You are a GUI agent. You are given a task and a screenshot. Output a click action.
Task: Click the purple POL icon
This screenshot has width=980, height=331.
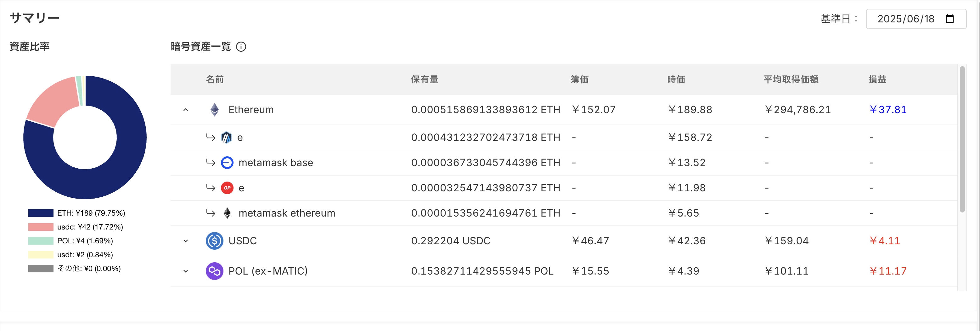(215, 271)
